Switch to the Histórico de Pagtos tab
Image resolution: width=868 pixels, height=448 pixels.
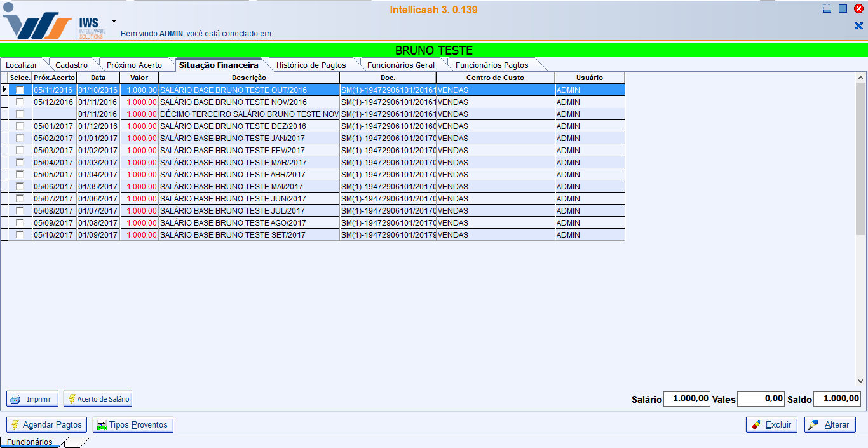(311, 65)
